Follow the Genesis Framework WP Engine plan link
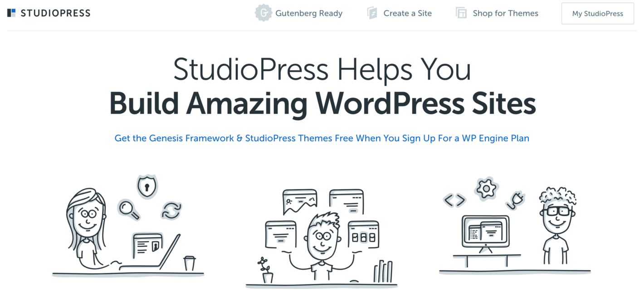The image size is (644, 293). pyautogui.click(x=322, y=138)
